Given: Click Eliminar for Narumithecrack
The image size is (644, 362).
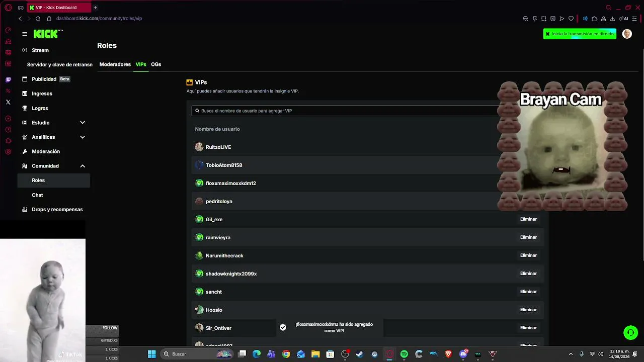Looking at the screenshot, I should pyautogui.click(x=528, y=255).
